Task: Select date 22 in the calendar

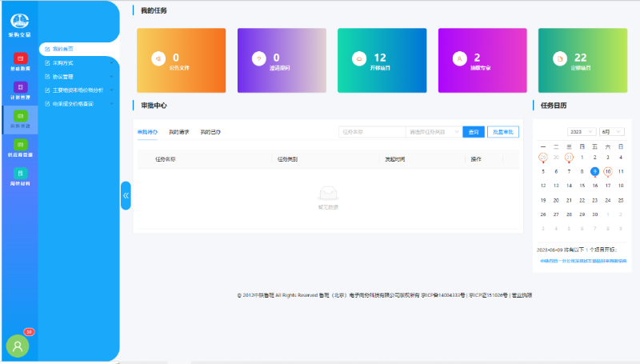Action: click(582, 200)
